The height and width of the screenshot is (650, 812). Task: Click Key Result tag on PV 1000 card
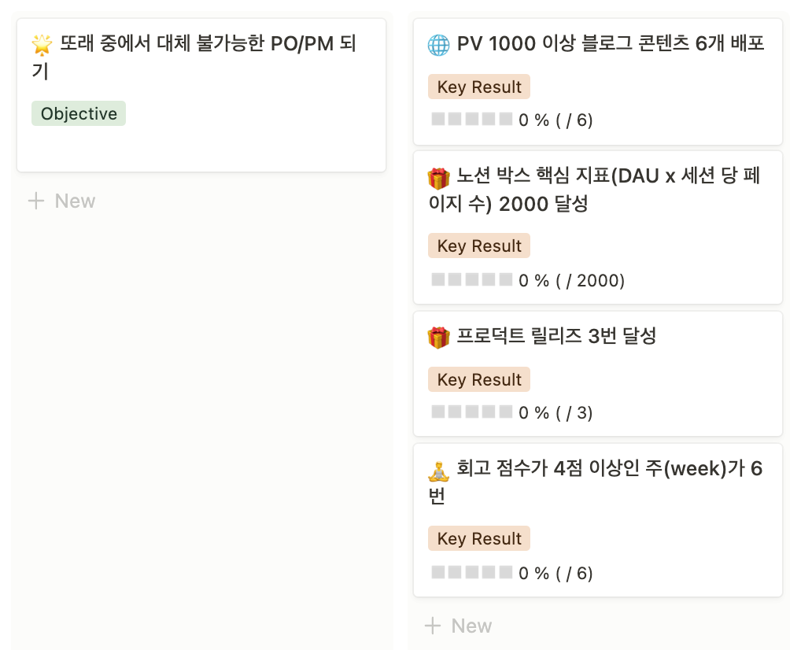[x=479, y=87]
